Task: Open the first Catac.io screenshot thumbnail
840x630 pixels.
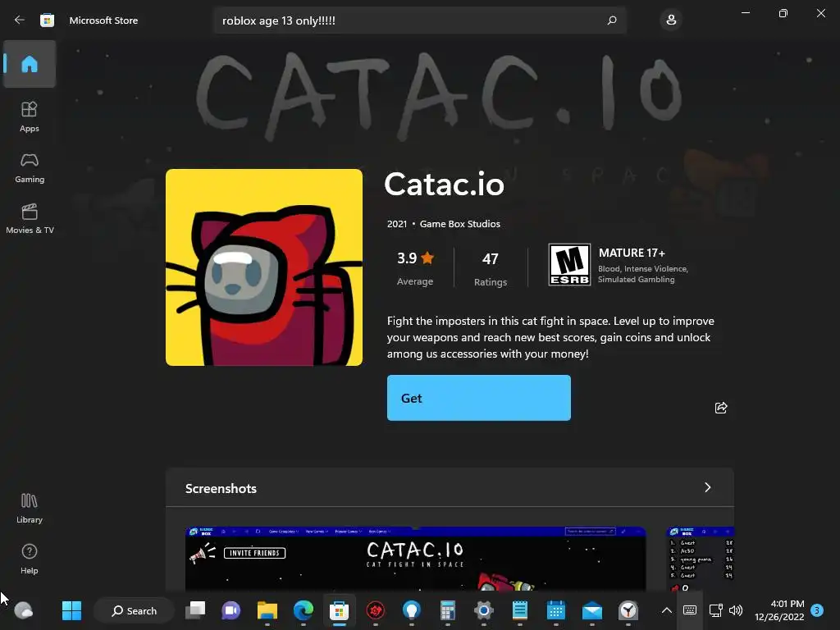Action: click(x=416, y=559)
